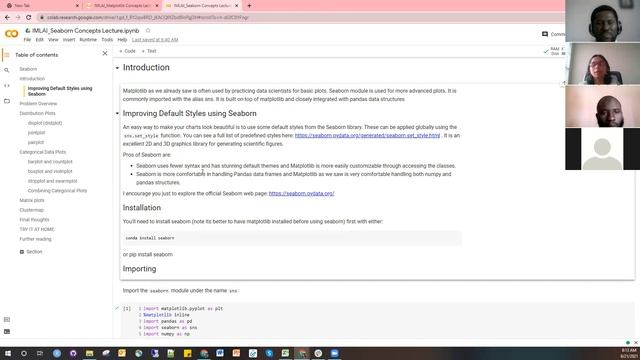The width and height of the screenshot is (640, 360).
Task: Open the Sticky Notes taskbar icon
Action: tap(187, 353)
